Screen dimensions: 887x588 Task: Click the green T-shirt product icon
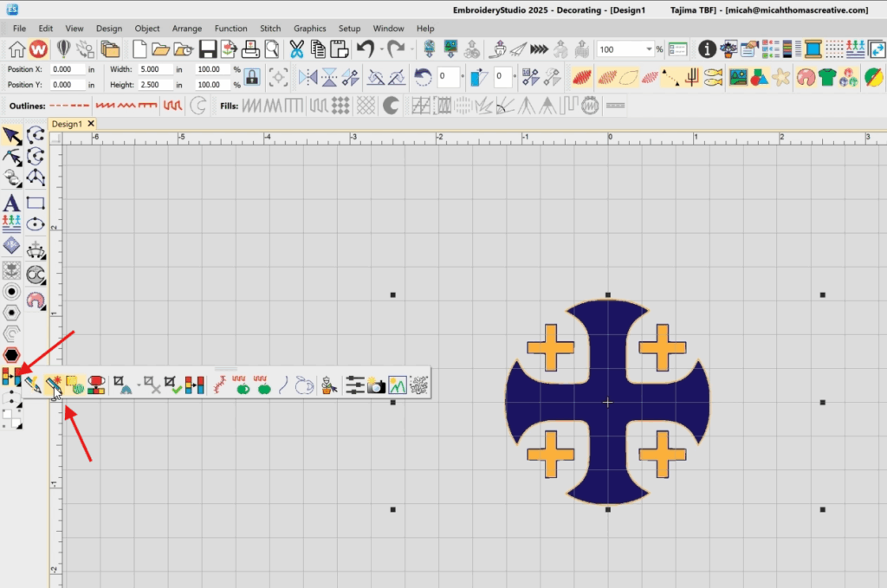coord(827,77)
